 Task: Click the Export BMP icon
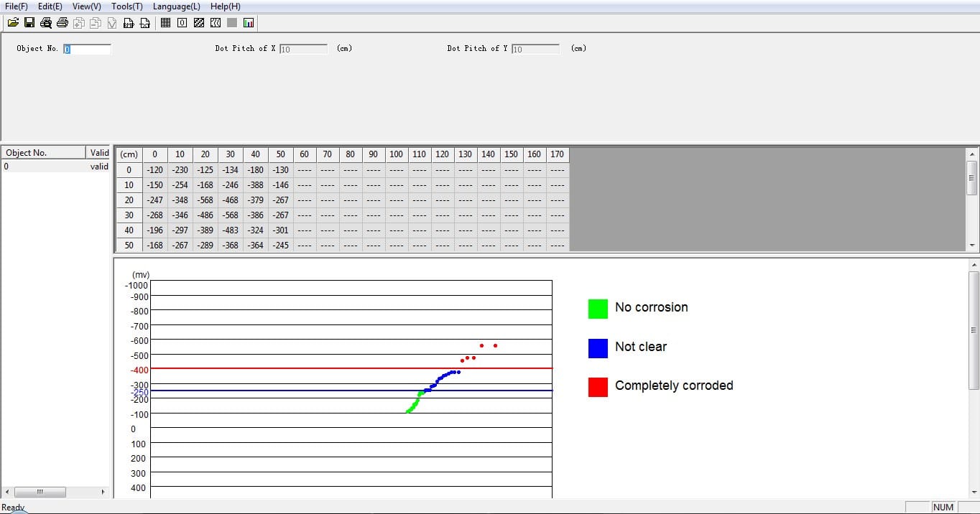(x=129, y=23)
